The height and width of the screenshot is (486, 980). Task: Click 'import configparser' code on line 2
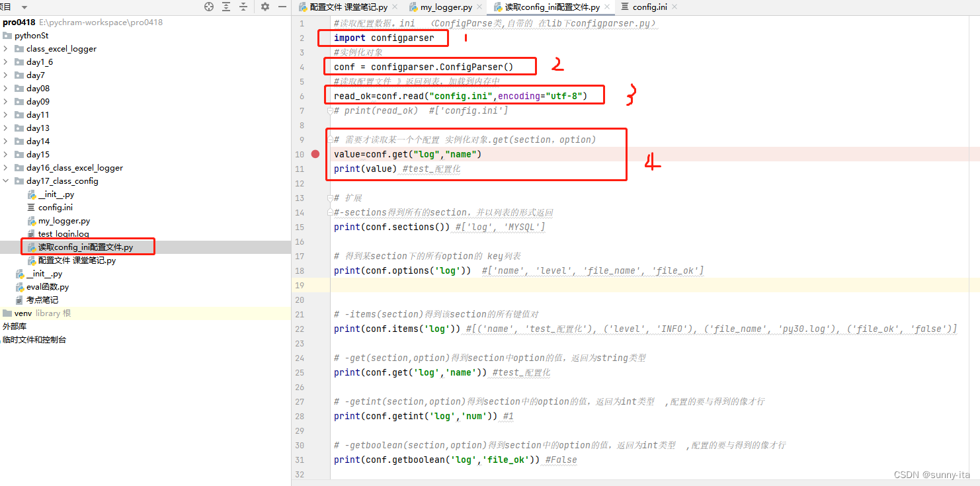pos(384,38)
